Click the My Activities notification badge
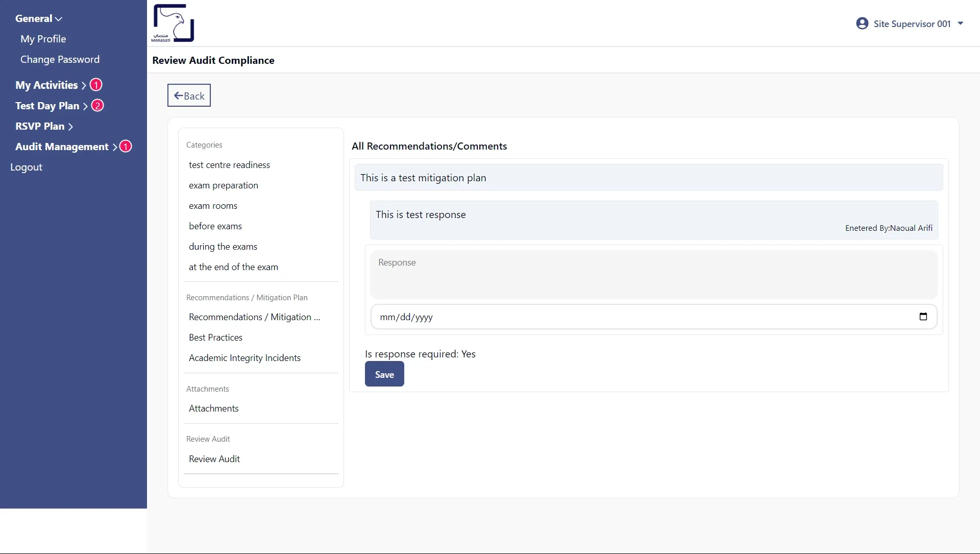The height and width of the screenshot is (554, 980). (x=96, y=85)
